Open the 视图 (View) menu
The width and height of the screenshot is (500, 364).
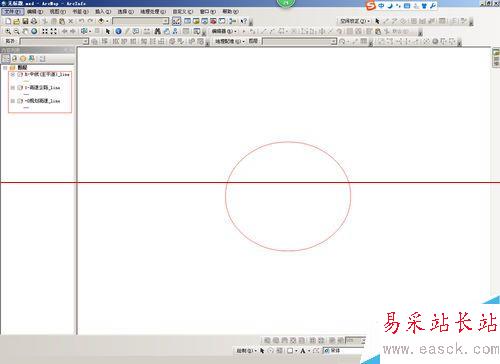pyautogui.click(x=58, y=12)
